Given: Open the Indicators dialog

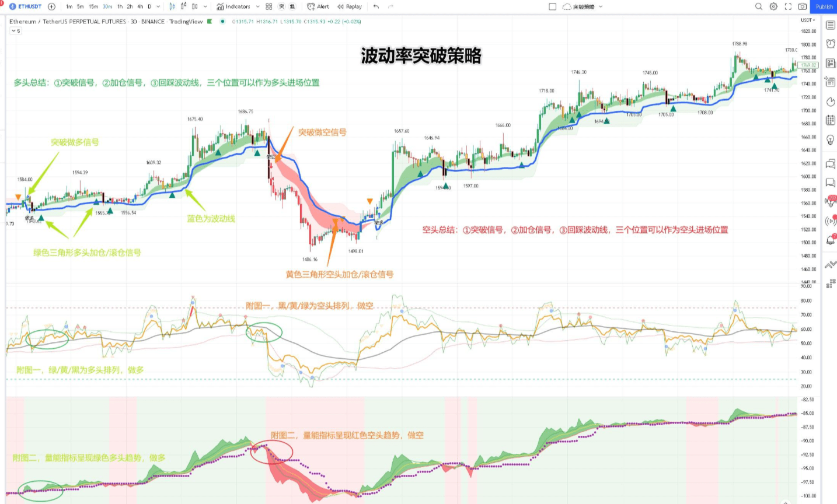Looking at the screenshot, I should (233, 6).
